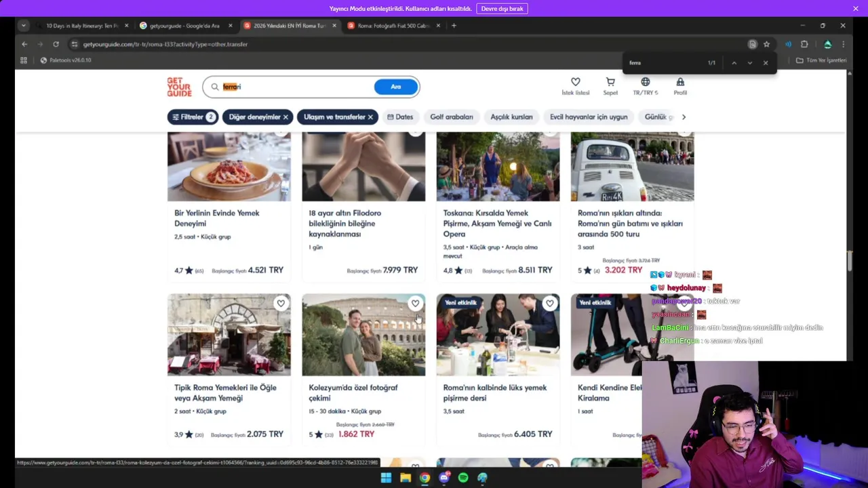The height and width of the screenshot is (488, 868).
Task: Click the 4.521 TRY price text
Action: (x=265, y=270)
